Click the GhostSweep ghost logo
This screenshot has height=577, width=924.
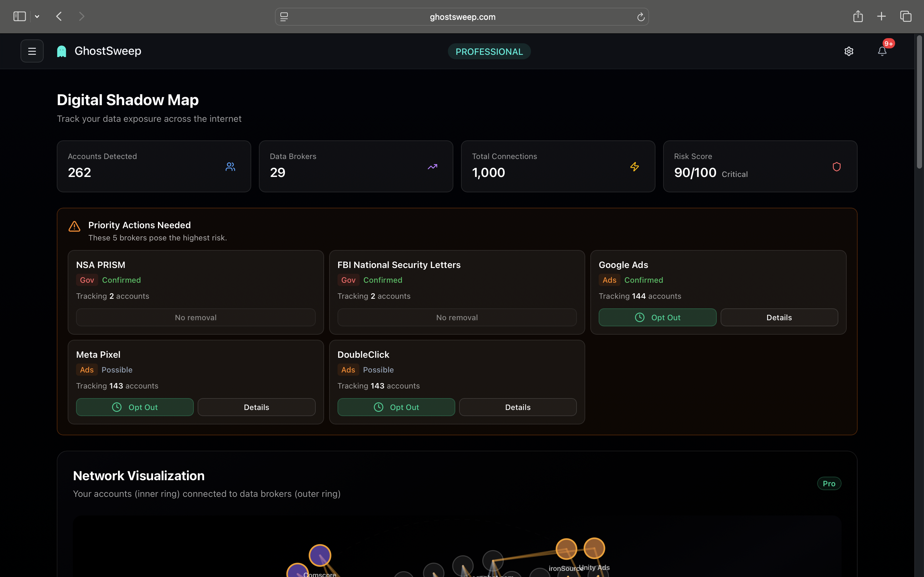[x=62, y=51]
